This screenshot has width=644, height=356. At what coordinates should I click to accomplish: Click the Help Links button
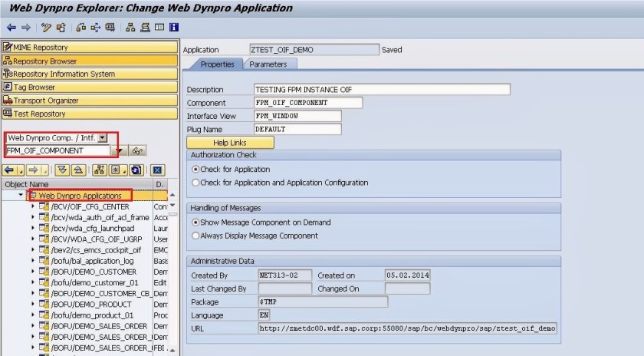[x=230, y=143]
